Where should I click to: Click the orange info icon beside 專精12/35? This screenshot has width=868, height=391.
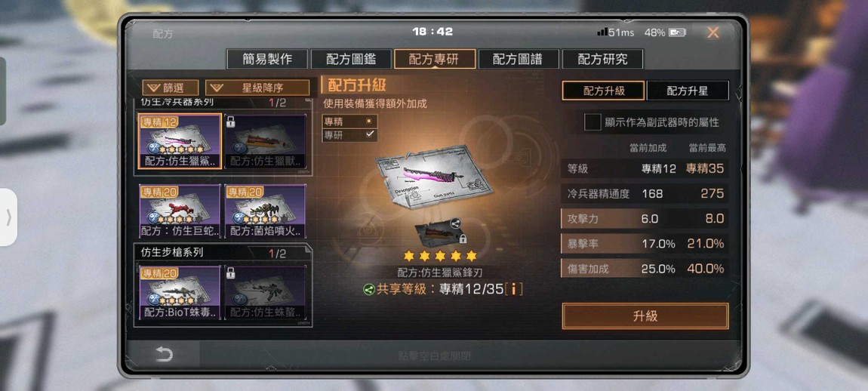[514, 288]
